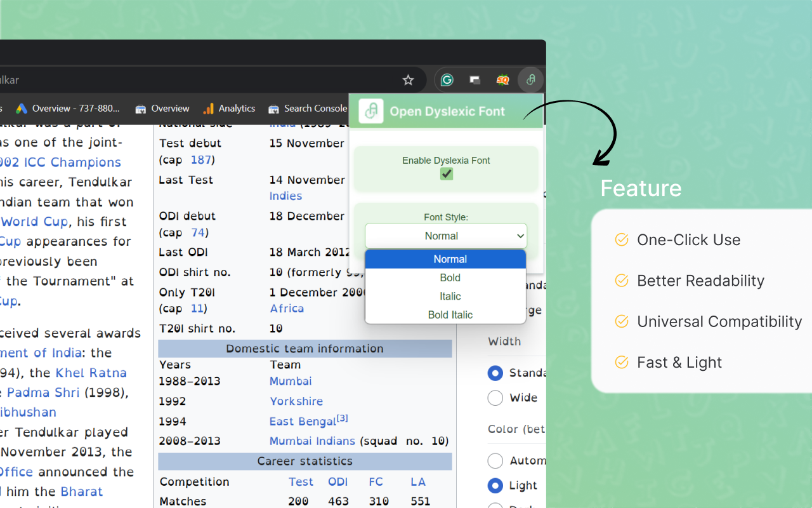Click the "Test debut" row label
This screenshot has width=812, height=508.
click(x=190, y=143)
